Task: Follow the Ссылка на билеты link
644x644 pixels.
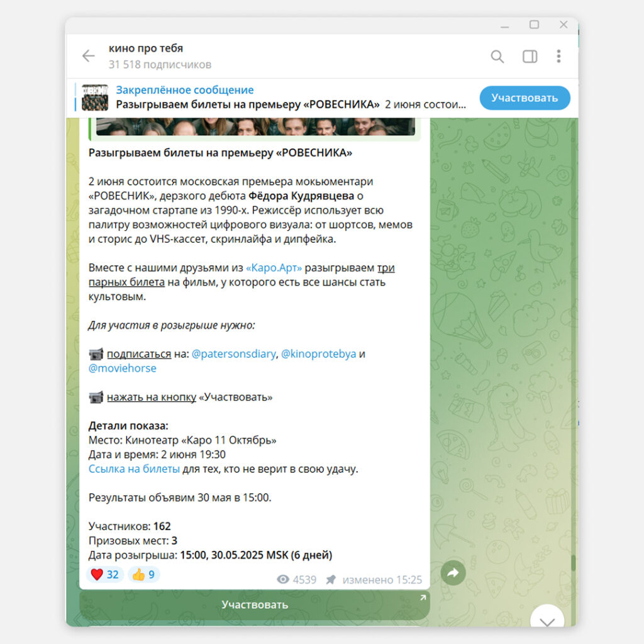Action: (x=134, y=469)
